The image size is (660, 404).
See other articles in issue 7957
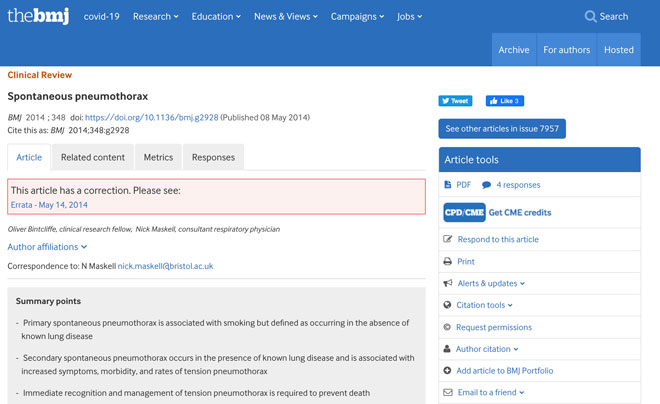coord(502,129)
